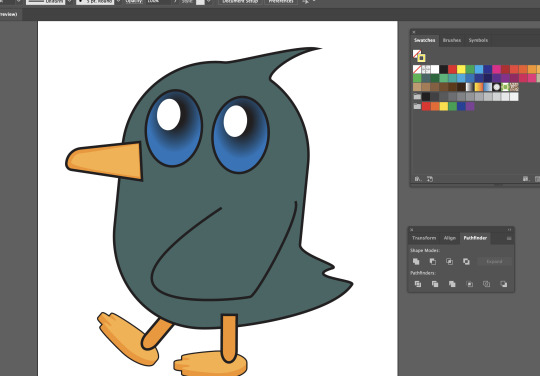
Task: Switch to the Swatches tab
Action: click(424, 40)
